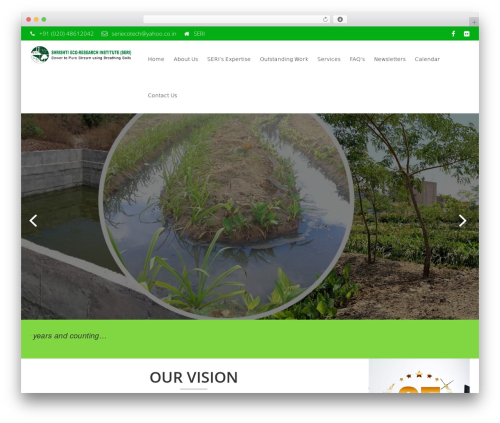Click the envelope email icon
Viewport: 500px width, 423px height.
[x=104, y=34]
